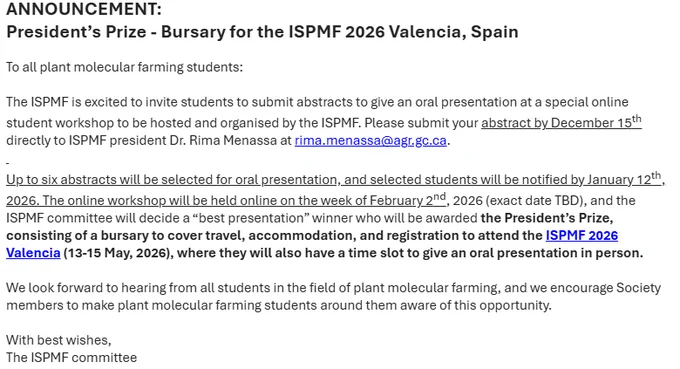This screenshot has height=369, width=680.
Task: Click the greeting 'To all plant molecular farming students'
Action: click(x=124, y=67)
